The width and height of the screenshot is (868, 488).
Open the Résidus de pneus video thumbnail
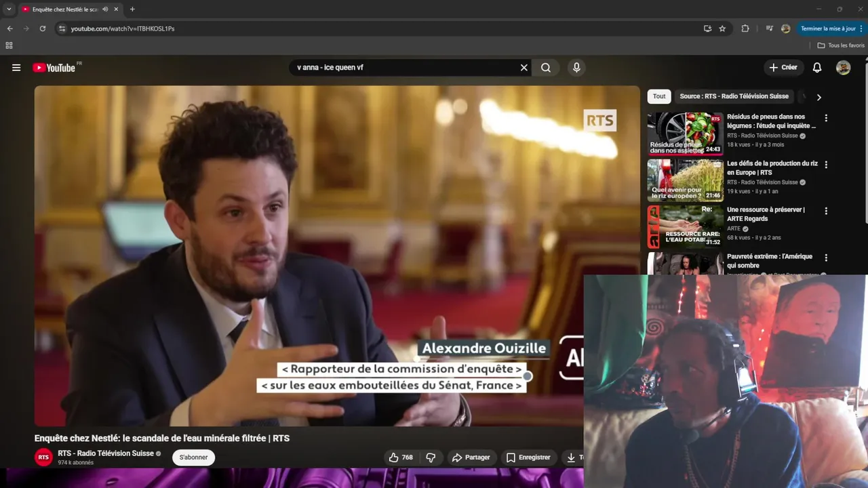685,134
